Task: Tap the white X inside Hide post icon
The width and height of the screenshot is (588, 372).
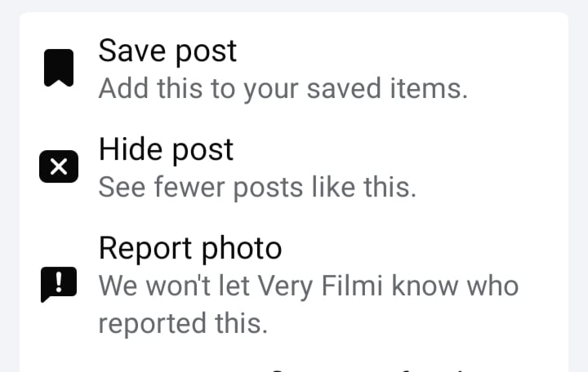Action: (x=59, y=166)
